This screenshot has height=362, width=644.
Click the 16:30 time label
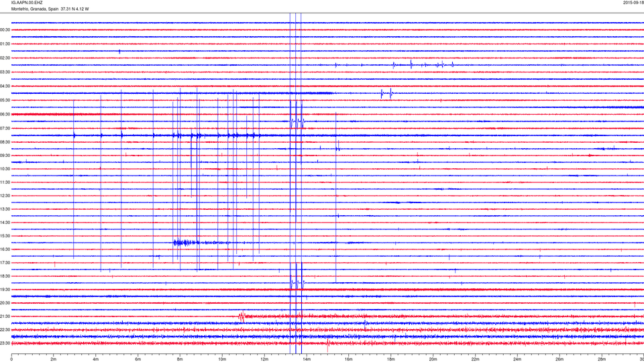(5, 249)
